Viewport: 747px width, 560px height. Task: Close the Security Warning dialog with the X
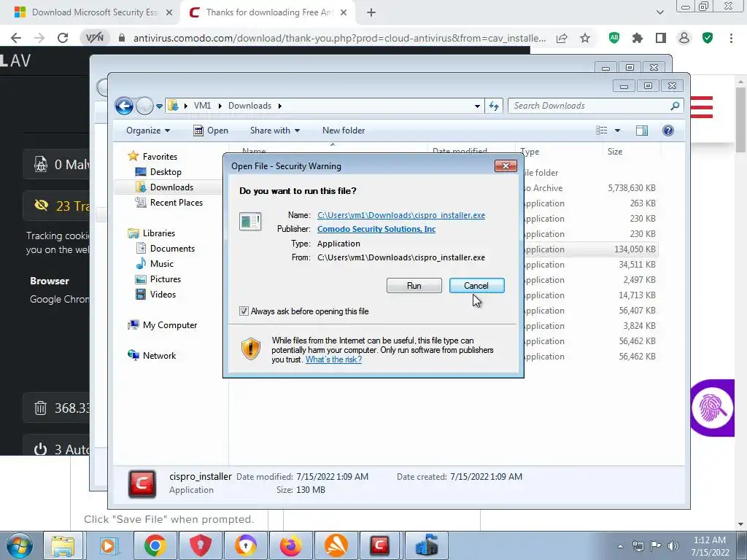point(506,166)
